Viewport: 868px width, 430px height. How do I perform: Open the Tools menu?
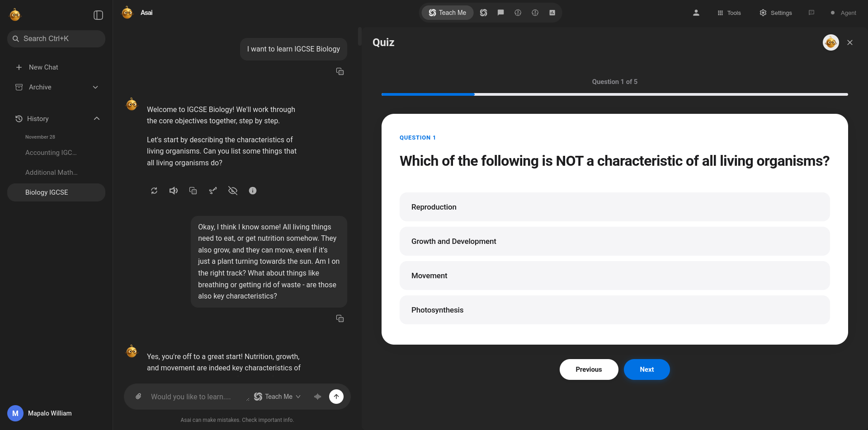[729, 12]
